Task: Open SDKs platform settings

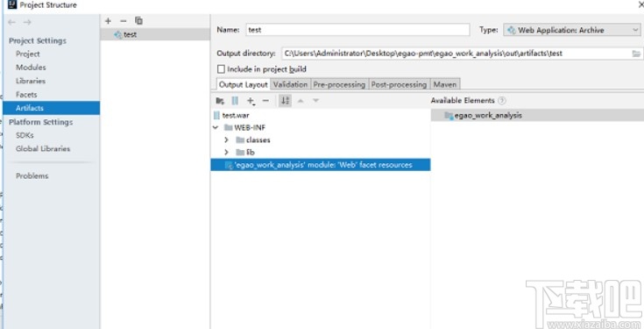Action: [x=25, y=135]
